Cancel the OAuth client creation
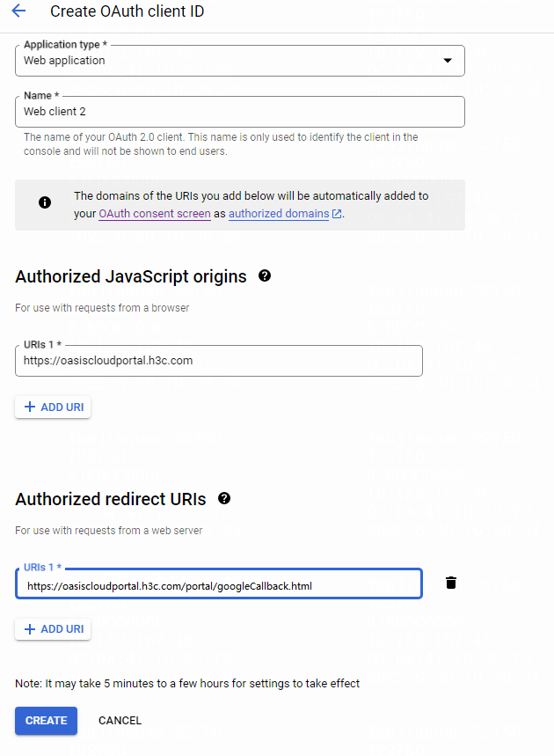554x756 pixels. point(120,721)
